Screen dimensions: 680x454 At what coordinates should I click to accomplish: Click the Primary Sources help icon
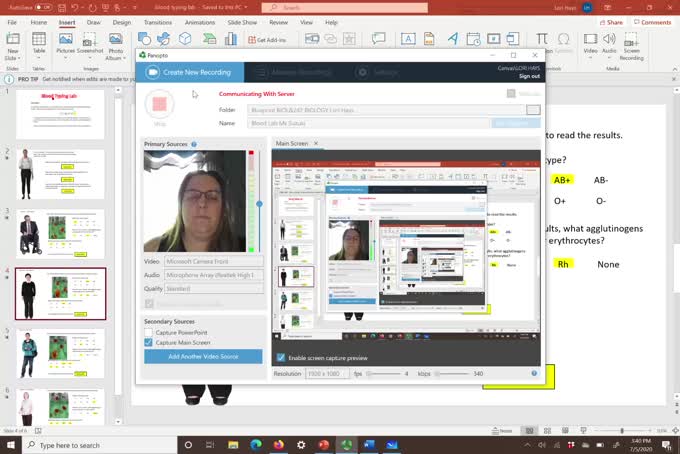pyautogui.click(x=194, y=144)
